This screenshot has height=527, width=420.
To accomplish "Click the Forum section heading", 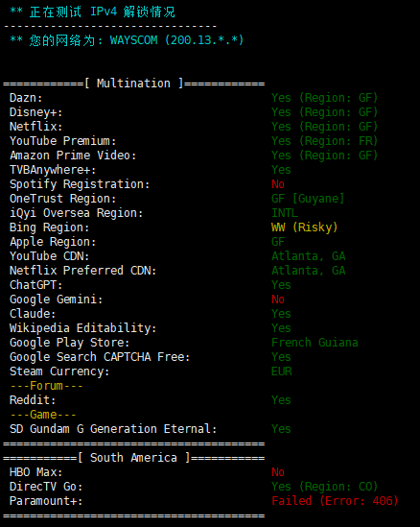I will coord(46,386).
